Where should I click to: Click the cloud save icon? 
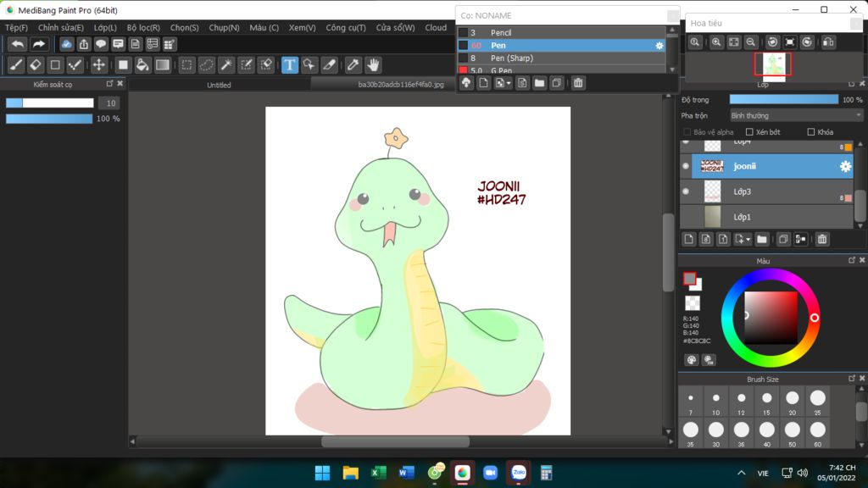pyautogui.click(x=66, y=44)
